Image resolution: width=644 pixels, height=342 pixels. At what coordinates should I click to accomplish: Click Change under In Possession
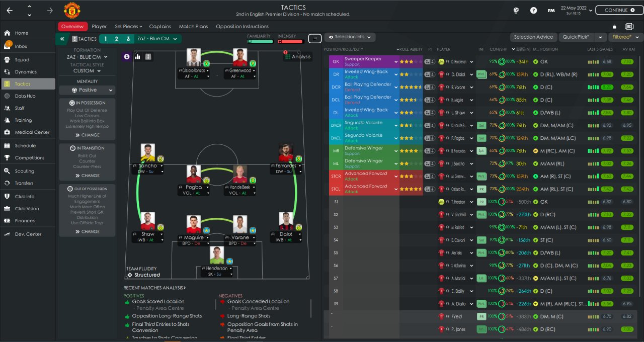87,135
